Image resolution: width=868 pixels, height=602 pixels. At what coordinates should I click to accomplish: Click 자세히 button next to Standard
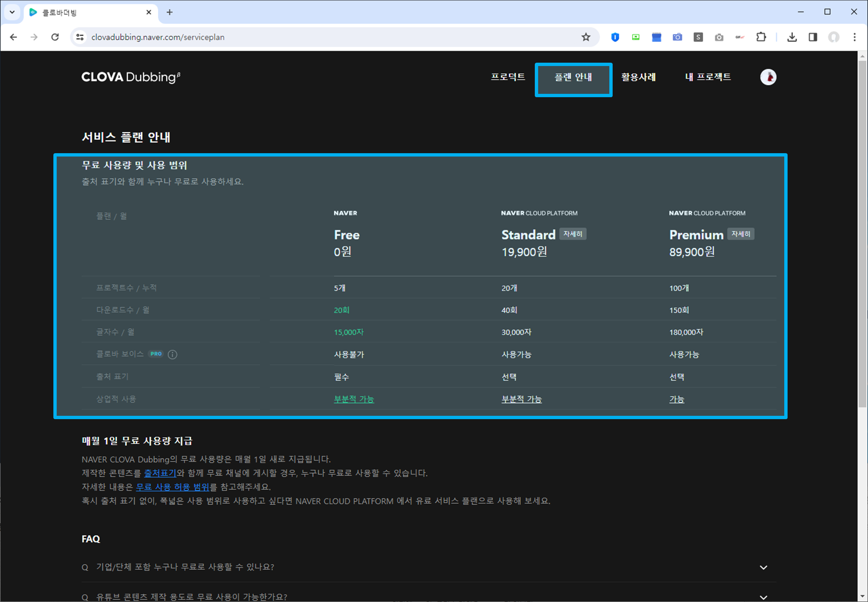tap(573, 234)
